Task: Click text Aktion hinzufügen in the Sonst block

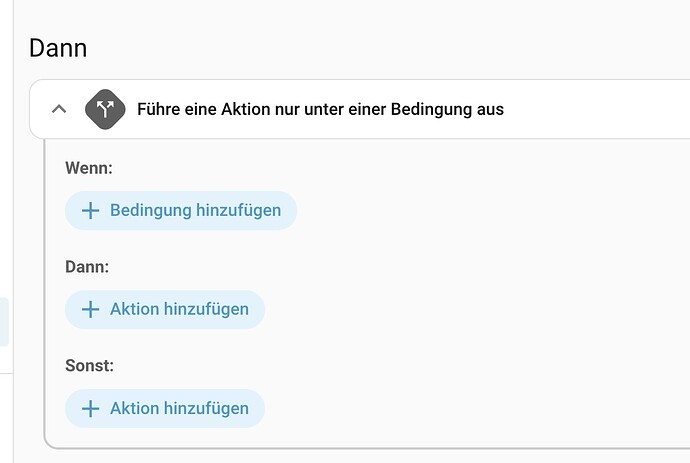Action: 179,409
